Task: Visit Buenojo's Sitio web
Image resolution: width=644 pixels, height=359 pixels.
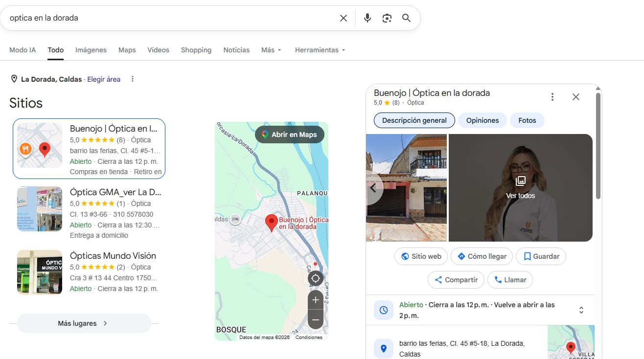Action: click(x=421, y=256)
